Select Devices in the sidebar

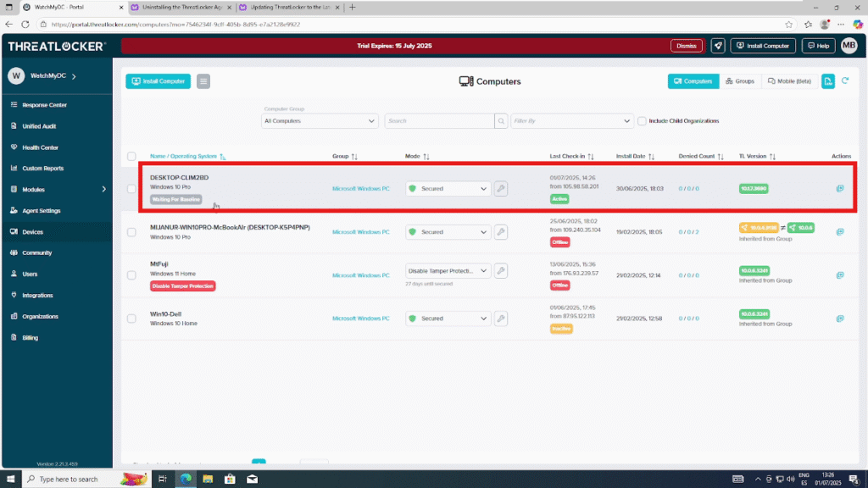32,232
